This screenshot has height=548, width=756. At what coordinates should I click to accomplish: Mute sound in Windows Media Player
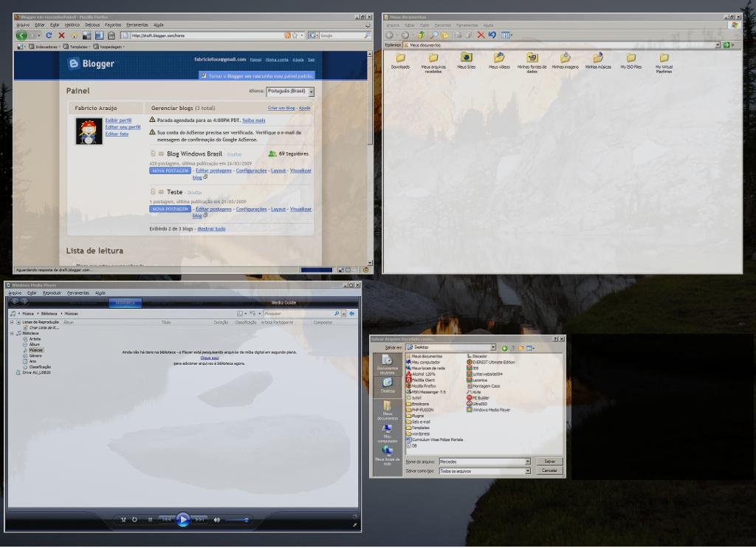217,519
